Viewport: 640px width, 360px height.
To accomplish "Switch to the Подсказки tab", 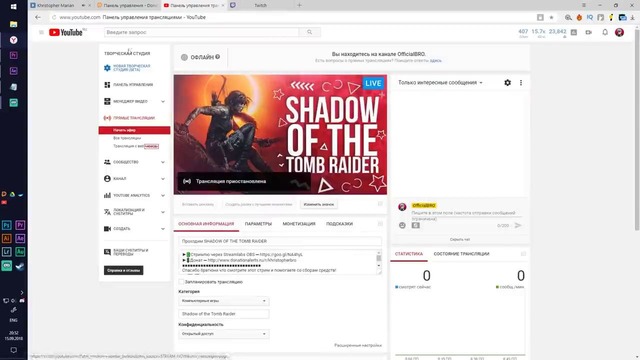I will (339, 224).
